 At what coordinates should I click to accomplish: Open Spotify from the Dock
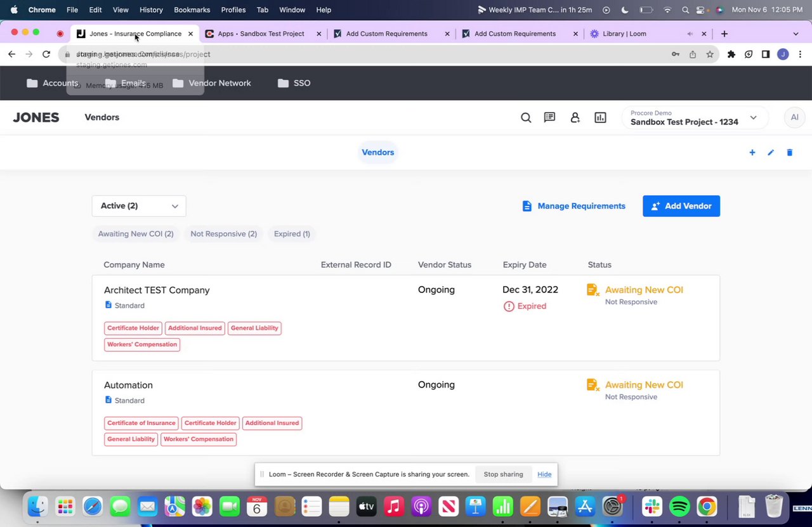(679, 507)
